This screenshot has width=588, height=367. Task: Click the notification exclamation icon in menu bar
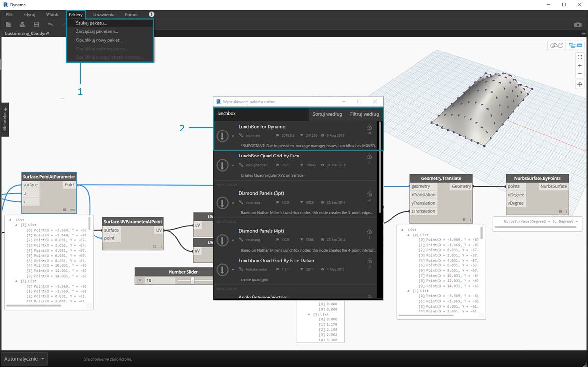coord(151,15)
